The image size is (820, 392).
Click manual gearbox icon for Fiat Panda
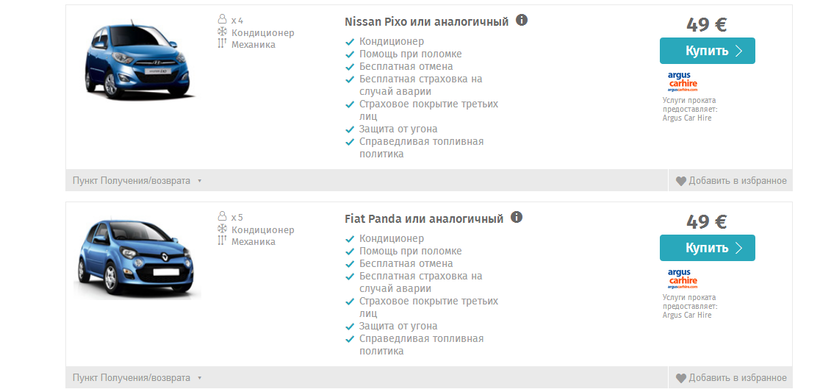click(222, 240)
